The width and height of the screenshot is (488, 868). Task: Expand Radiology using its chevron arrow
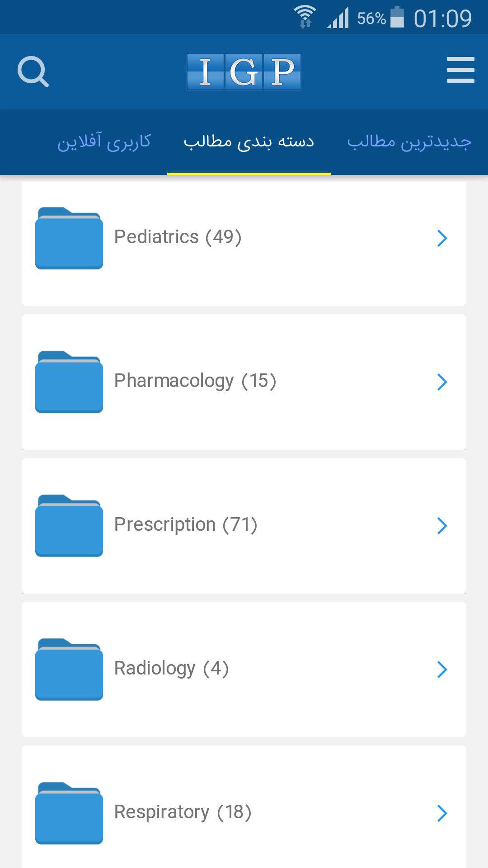point(442,669)
